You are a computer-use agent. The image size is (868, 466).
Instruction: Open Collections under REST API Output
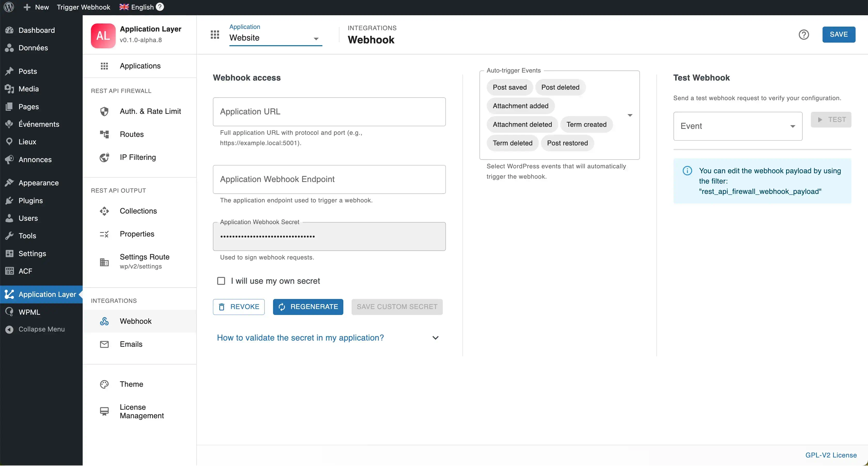138,211
